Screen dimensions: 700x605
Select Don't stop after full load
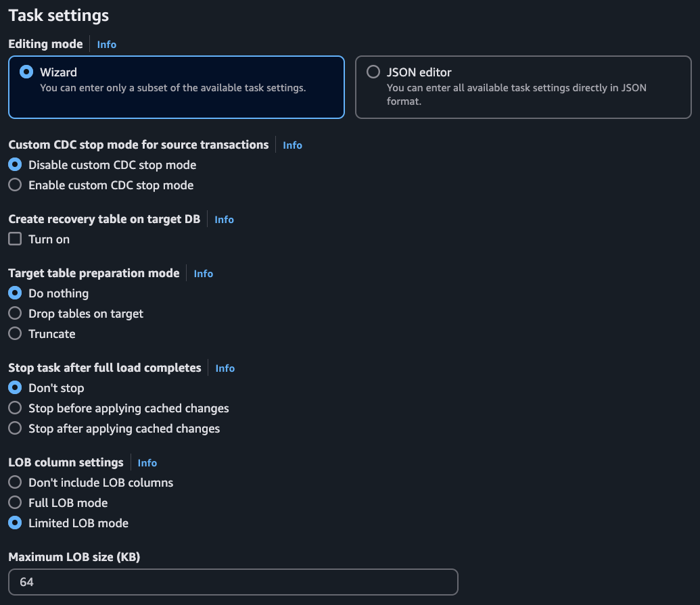click(15, 388)
